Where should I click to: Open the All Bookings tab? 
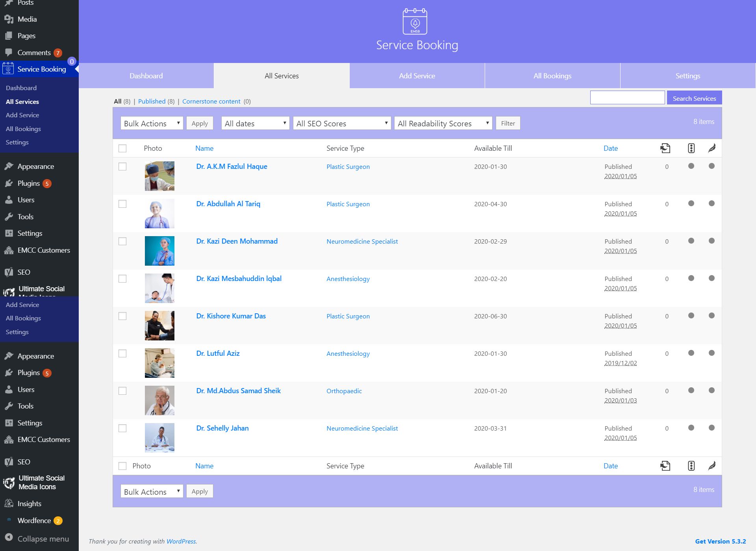(x=552, y=76)
